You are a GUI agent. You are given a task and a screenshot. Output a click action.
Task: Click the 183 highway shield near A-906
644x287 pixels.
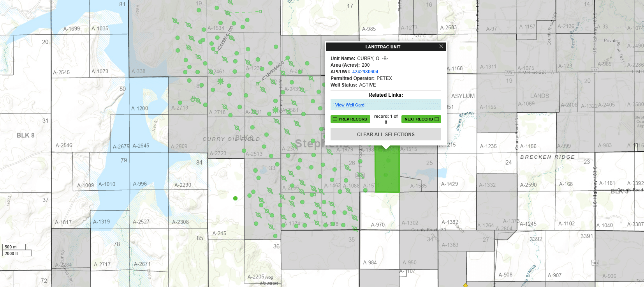pos(595,263)
